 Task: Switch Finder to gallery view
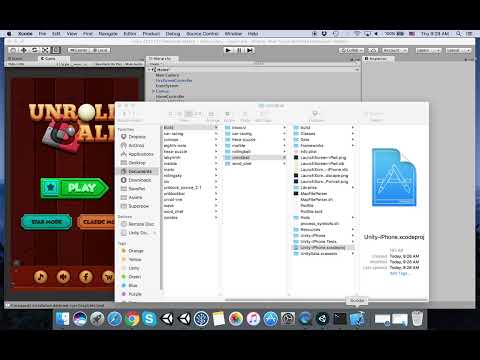pyautogui.click(x=198, y=114)
